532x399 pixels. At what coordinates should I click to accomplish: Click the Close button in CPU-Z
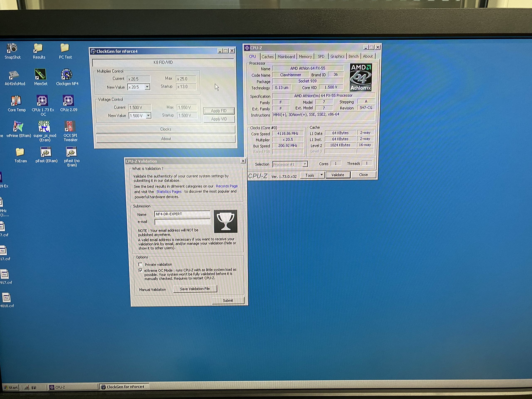click(363, 175)
